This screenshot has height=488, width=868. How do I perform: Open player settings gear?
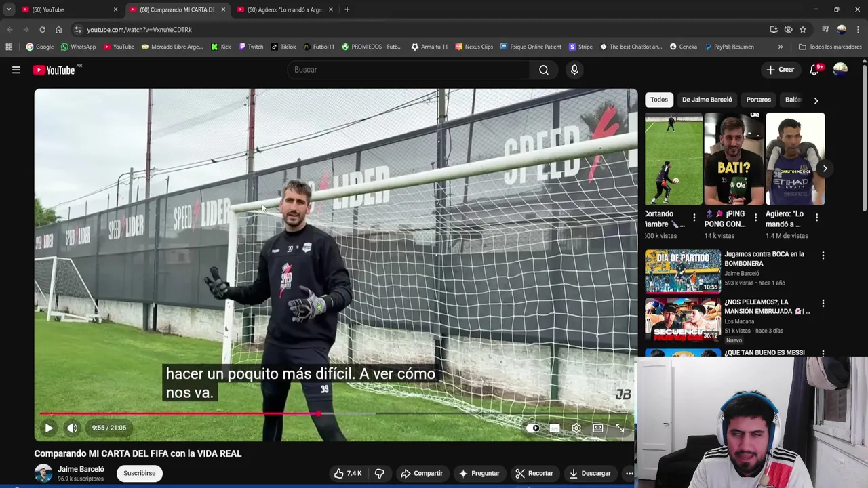[x=576, y=428]
